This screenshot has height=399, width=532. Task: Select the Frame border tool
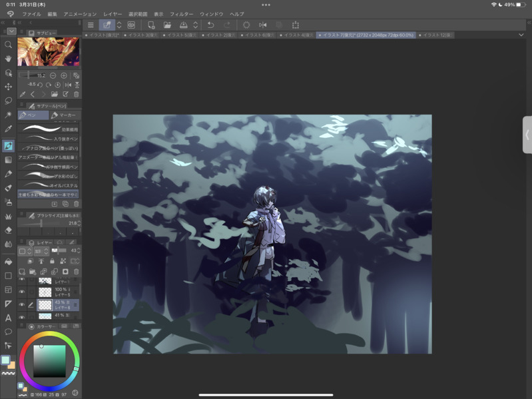tap(8, 289)
